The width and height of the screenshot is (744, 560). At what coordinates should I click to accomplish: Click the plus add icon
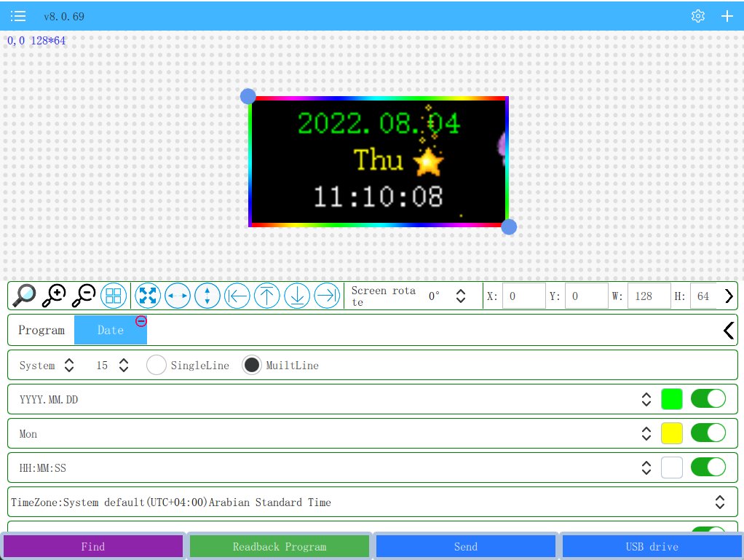[x=727, y=16]
